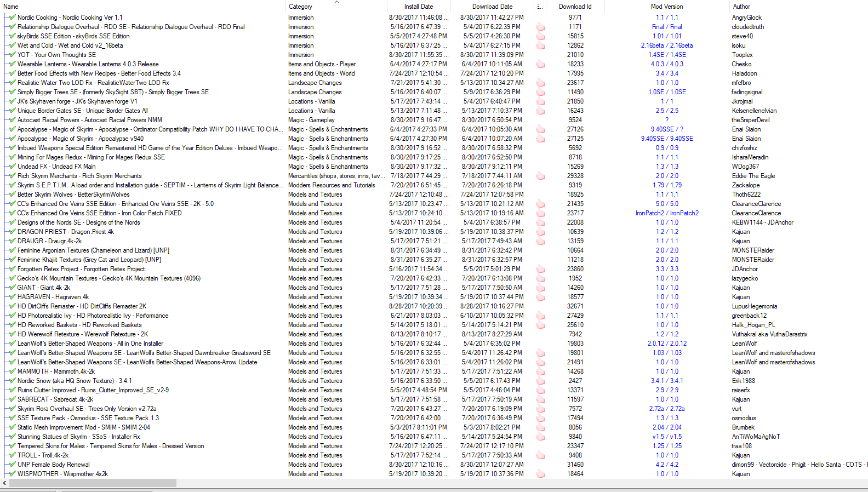Image resolution: width=868 pixels, height=492 pixels.
Task: Select the Skyrim S.E.P.T.I.M. mod row
Action: point(434,185)
